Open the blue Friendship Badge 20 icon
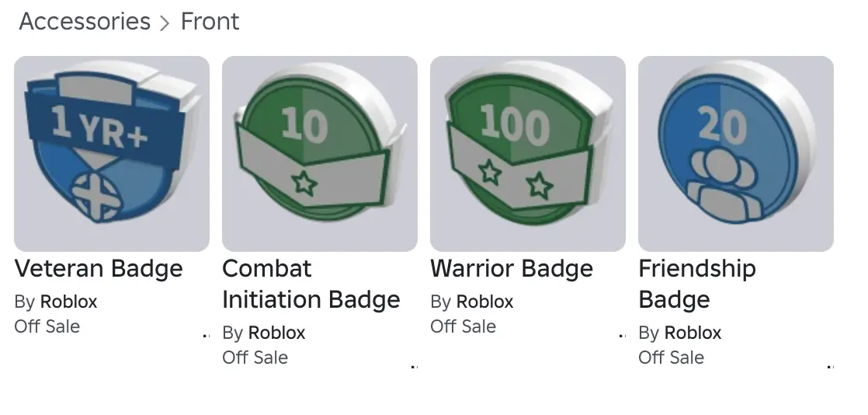The image size is (868, 415). point(736,154)
